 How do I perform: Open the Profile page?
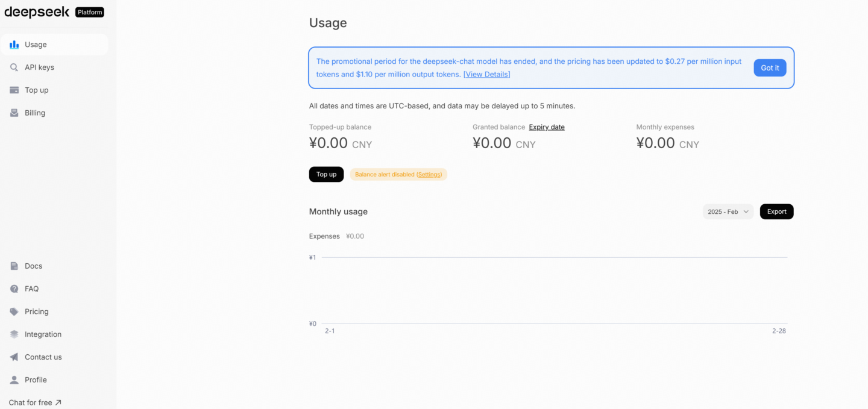(54, 380)
